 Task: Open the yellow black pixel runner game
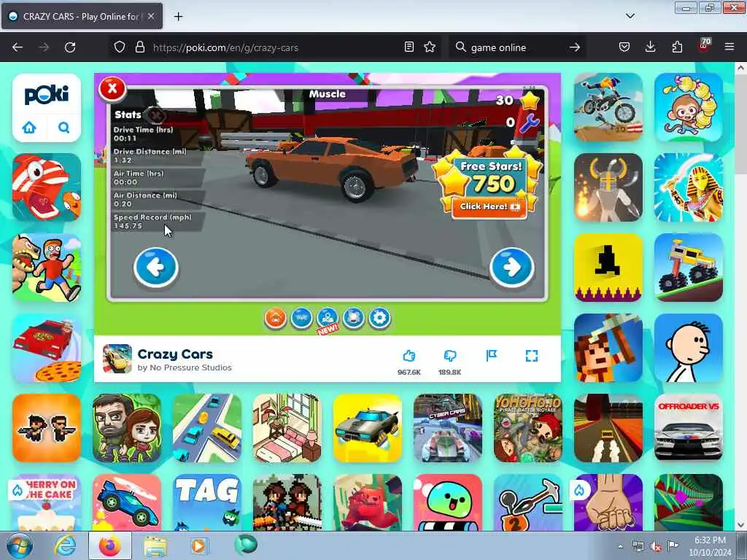pyautogui.click(x=608, y=267)
